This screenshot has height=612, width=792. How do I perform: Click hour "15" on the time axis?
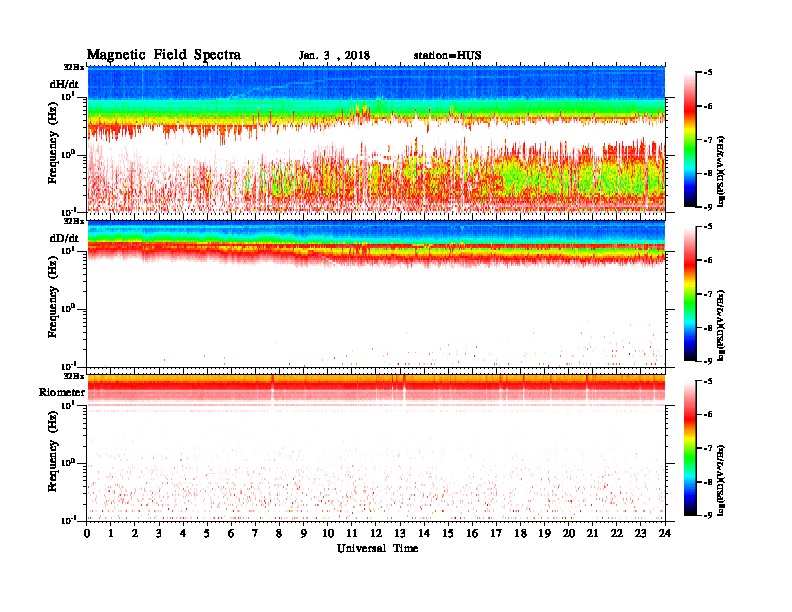click(x=448, y=533)
